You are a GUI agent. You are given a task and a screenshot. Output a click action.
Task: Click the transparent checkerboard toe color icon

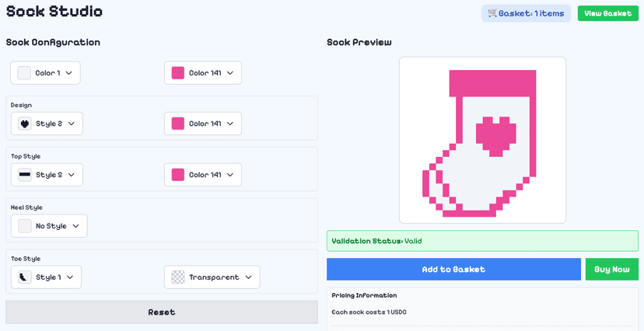178,277
